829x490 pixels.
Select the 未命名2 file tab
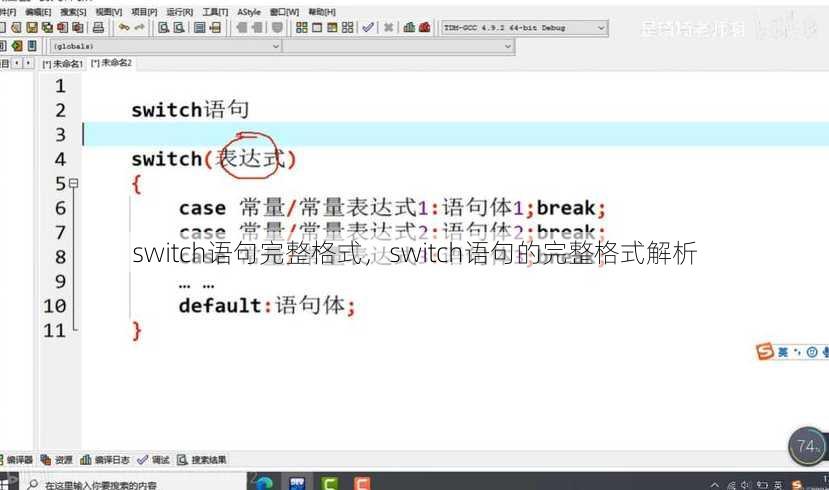[111, 63]
